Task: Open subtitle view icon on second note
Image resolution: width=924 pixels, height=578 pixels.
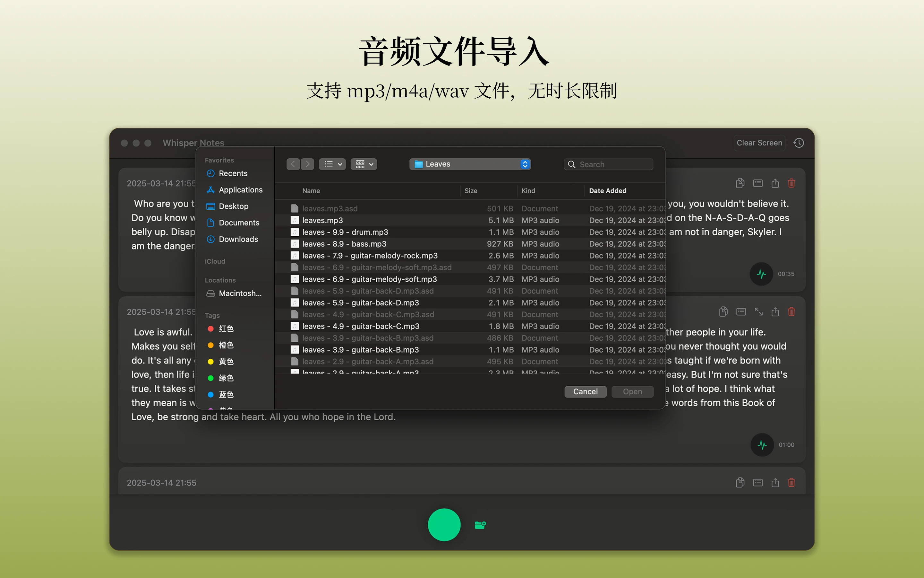Action: [x=741, y=311]
